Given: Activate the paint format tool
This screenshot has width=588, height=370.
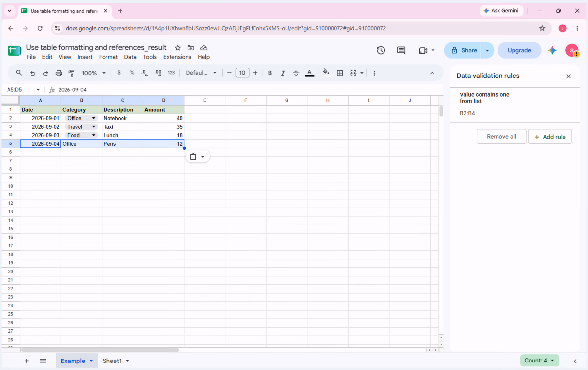Looking at the screenshot, I should [72, 73].
